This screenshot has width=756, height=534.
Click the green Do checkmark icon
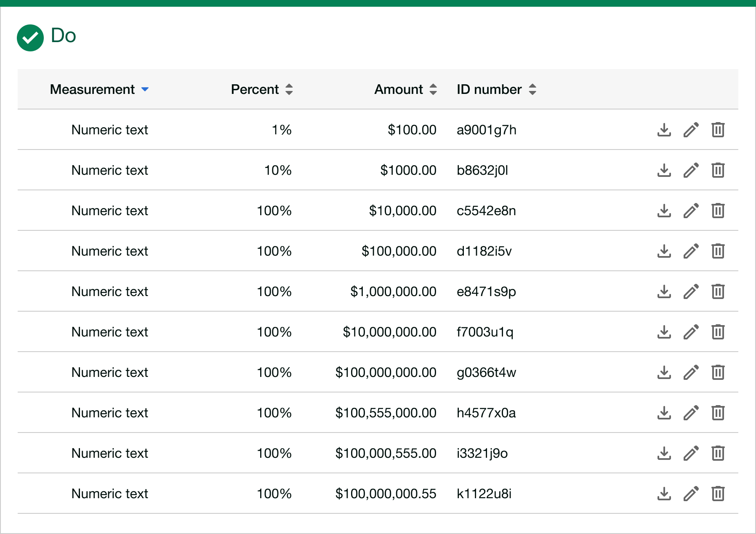click(30, 38)
